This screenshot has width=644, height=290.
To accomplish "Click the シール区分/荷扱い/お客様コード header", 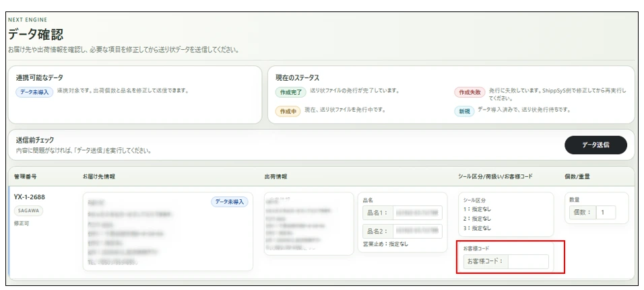I will [495, 176].
